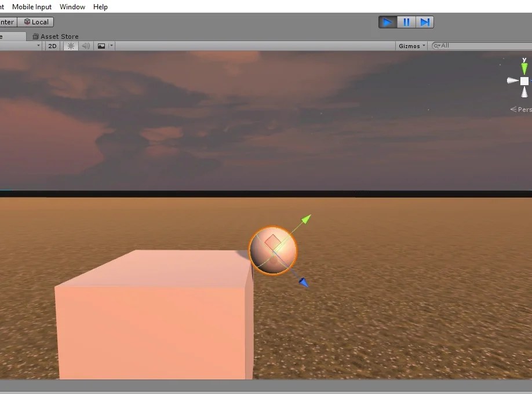
Task: Toggle the 2D scene view mode
Action: (52, 46)
